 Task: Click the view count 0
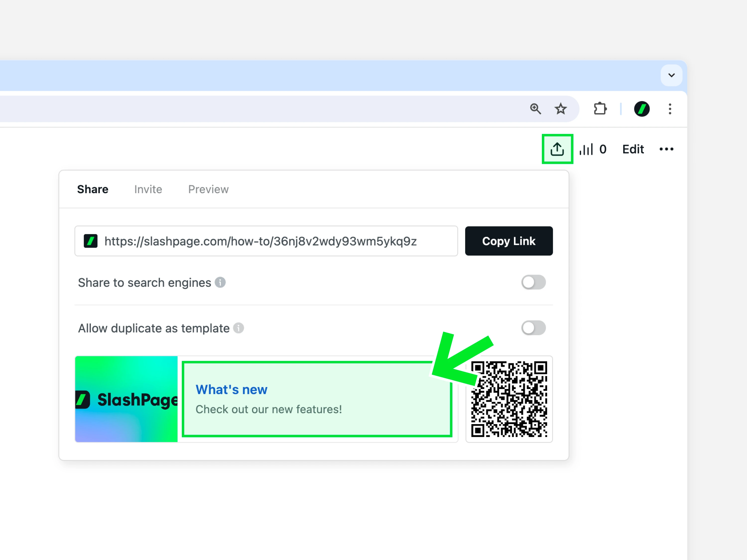(603, 149)
